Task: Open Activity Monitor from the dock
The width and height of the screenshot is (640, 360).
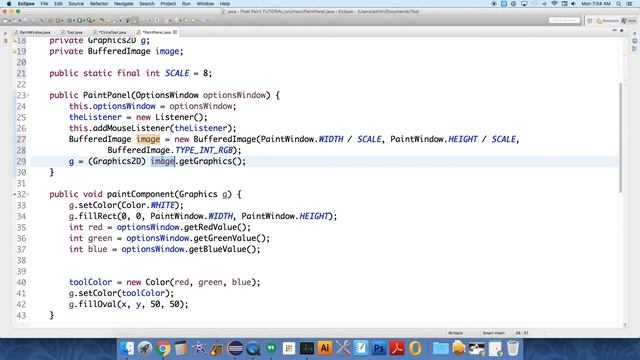Action: click(x=307, y=348)
